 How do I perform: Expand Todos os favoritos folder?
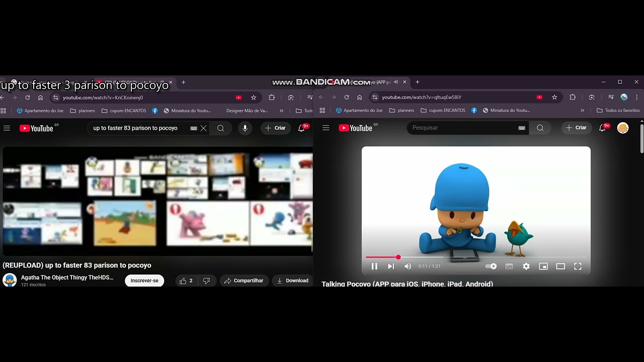click(x=618, y=110)
